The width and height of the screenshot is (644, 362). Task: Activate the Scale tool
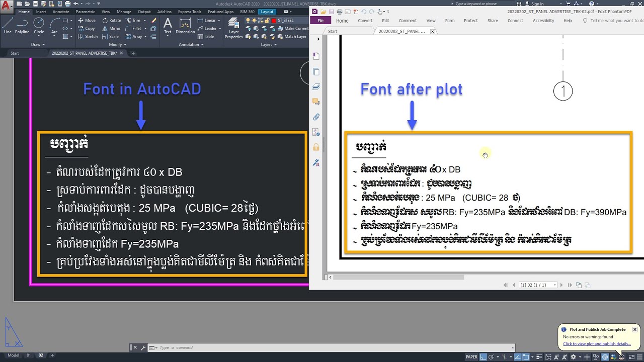pyautogui.click(x=110, y=37)
